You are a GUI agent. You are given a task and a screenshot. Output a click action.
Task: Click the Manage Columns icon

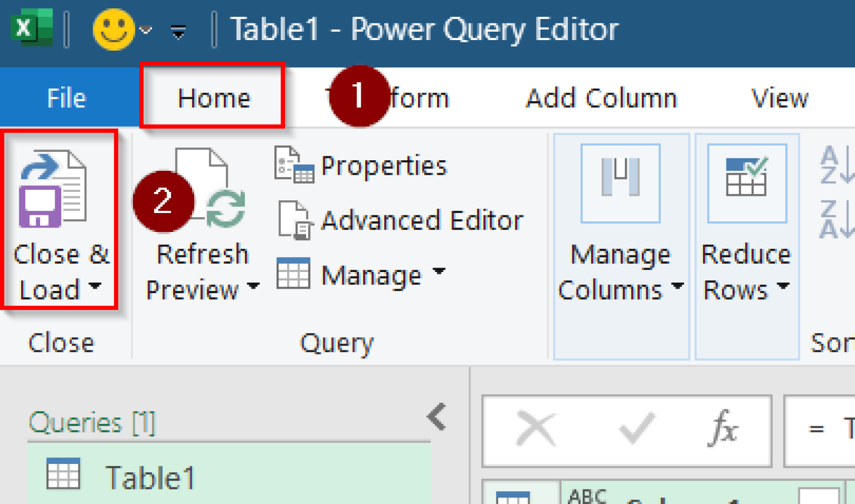coord(620,184)
